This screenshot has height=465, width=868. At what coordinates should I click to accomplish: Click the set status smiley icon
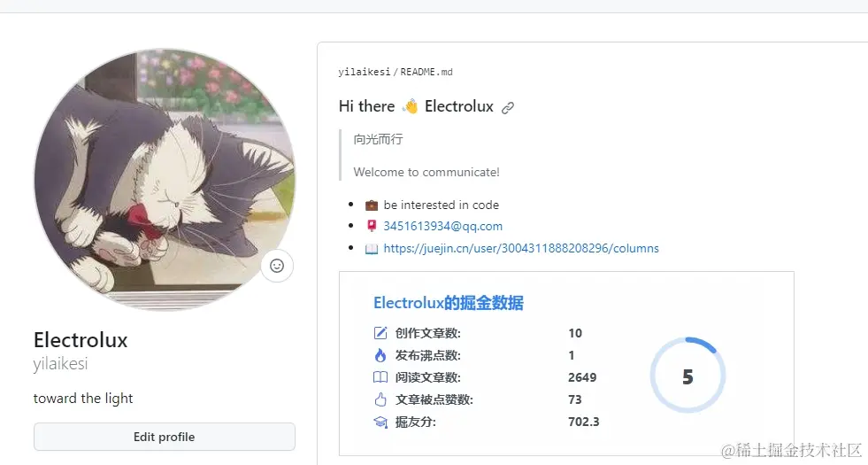[276, 266]
